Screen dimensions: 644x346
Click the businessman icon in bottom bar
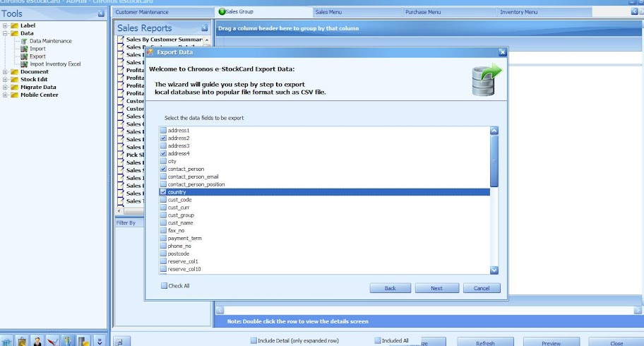point(37,342)
